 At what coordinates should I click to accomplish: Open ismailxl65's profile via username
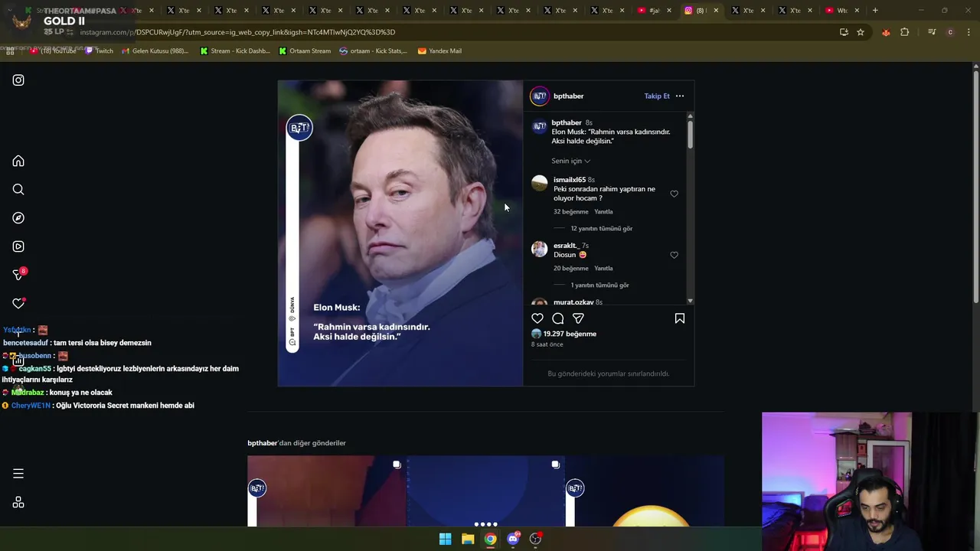click(570, 180)
